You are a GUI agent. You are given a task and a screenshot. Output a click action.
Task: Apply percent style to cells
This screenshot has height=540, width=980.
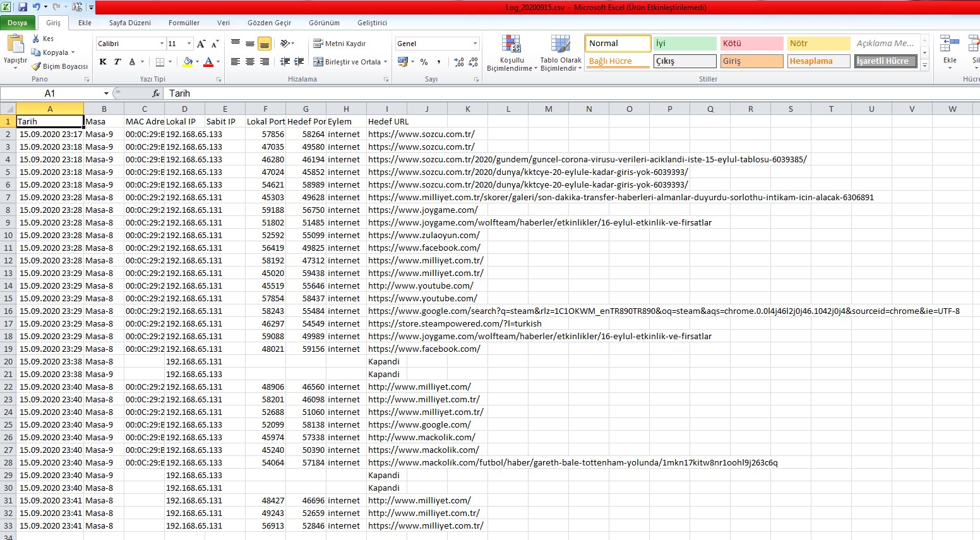pos(424,62)
